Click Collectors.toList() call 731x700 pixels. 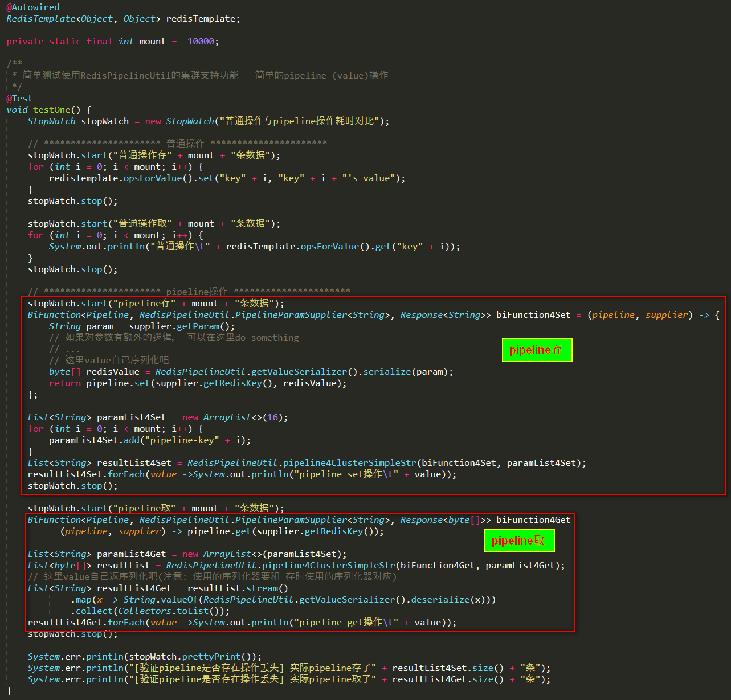[x=171, y=611]
